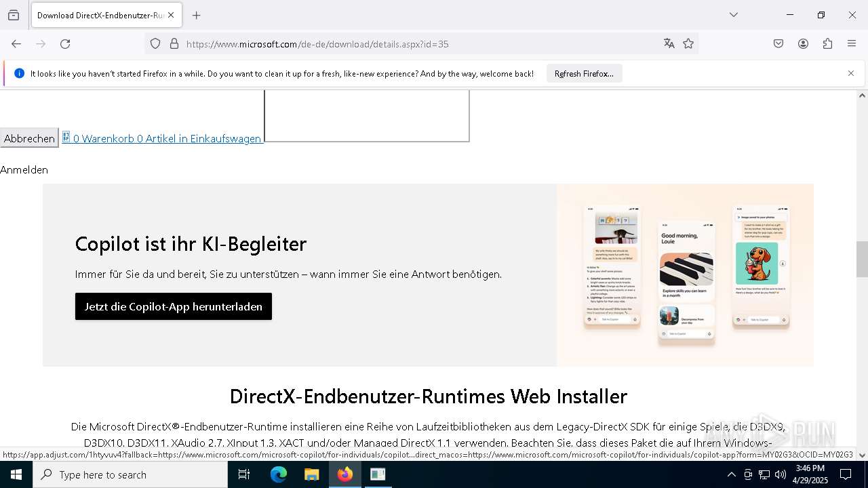Open the Extensions puzzle icon

(x=827, y=44)
